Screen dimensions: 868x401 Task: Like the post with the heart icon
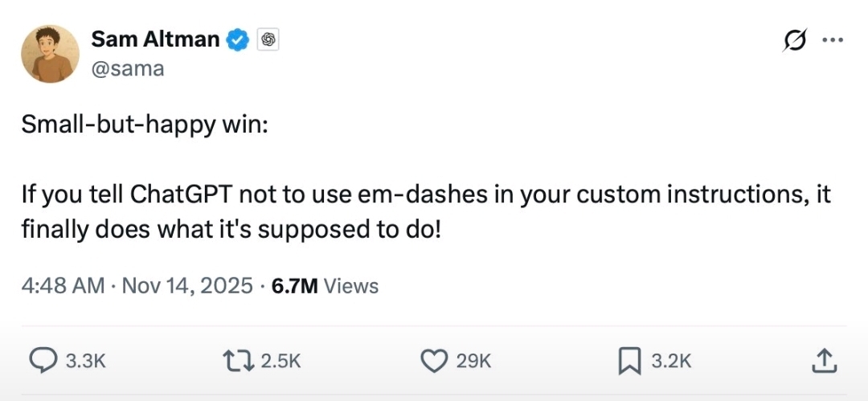[434, 362]
